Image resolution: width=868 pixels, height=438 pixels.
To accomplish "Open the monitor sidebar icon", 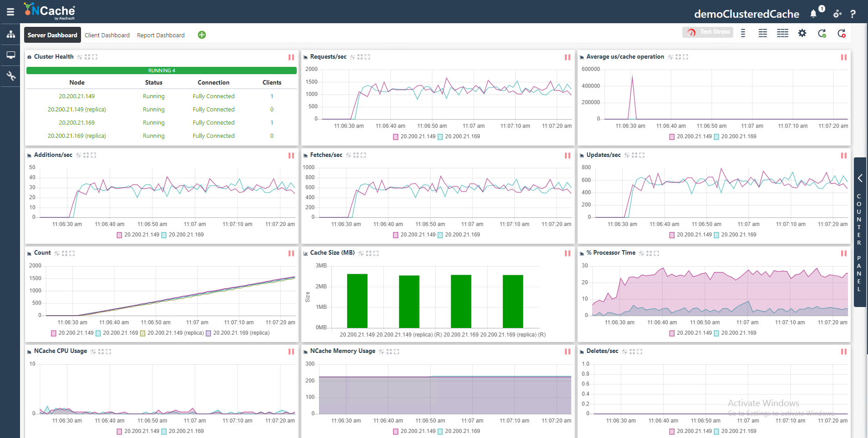I will [x=11, y=55].
